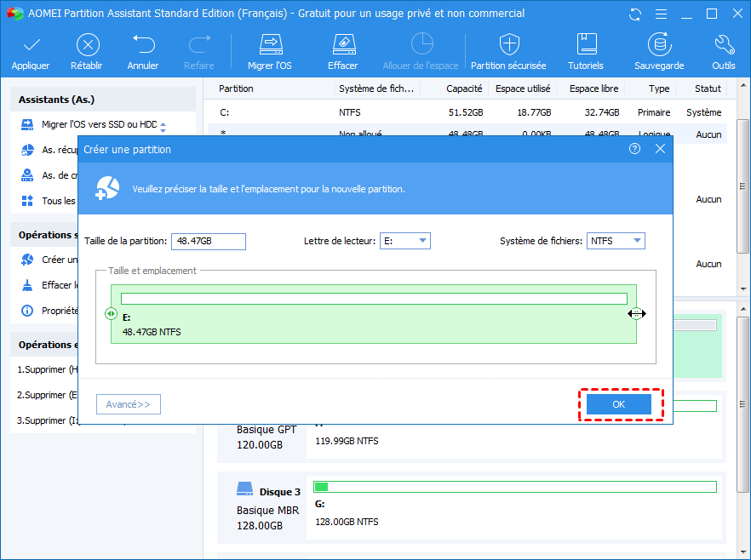
Task: Launch the Sauvegarde tool
Action: point(658,45)
